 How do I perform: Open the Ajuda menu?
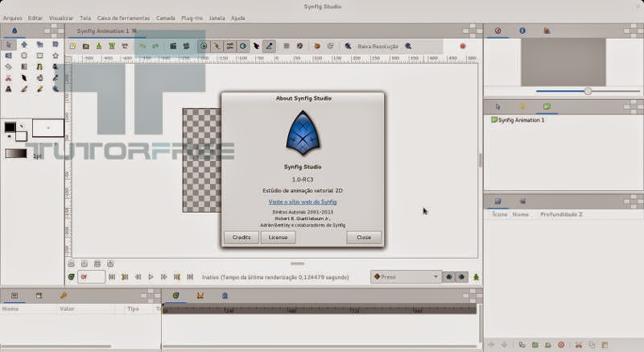pos(237,18)
